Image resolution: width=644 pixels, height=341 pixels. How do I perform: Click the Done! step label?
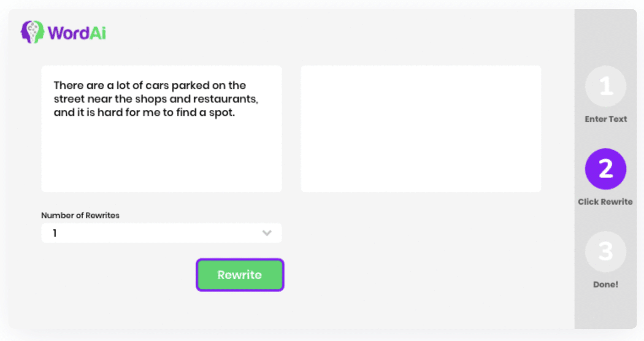[606, 284]
